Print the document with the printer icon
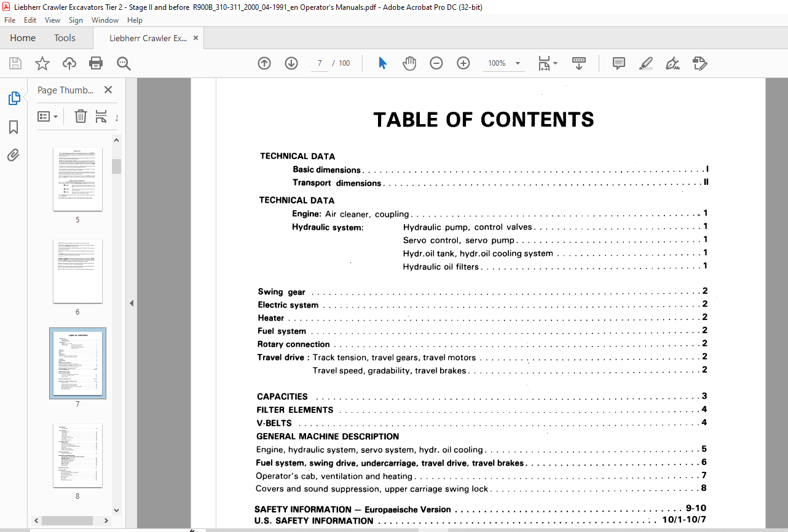 (96, 63)
